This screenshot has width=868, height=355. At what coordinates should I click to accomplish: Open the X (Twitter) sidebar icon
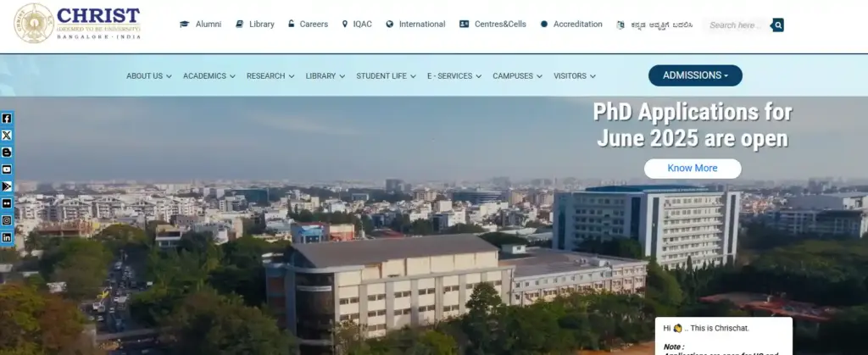(x=7, y=136)
